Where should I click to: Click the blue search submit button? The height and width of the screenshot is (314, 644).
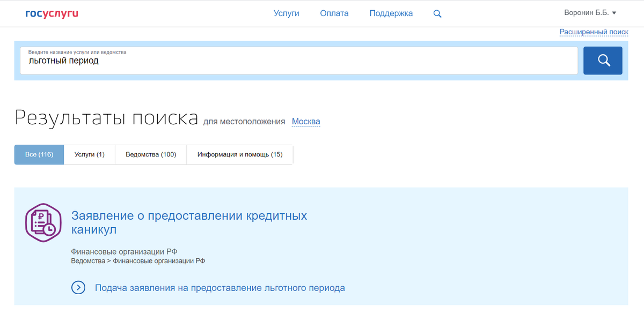tap(603, 61)
